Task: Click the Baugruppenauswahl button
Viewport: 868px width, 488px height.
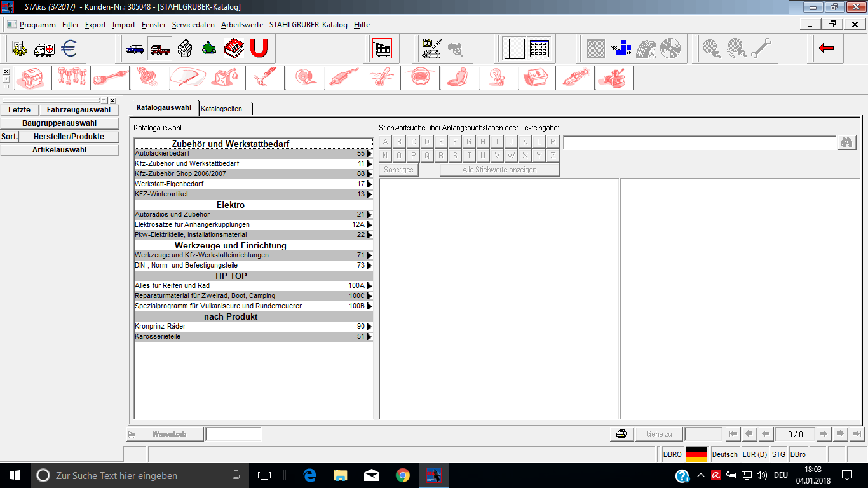Action: point(60,123)
